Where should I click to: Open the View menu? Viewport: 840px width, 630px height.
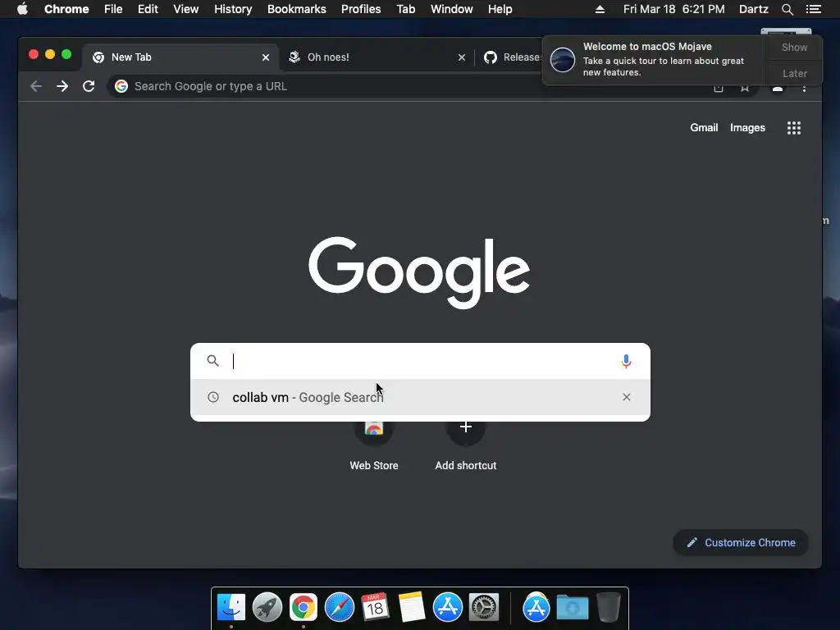click(x=186, y=9)
